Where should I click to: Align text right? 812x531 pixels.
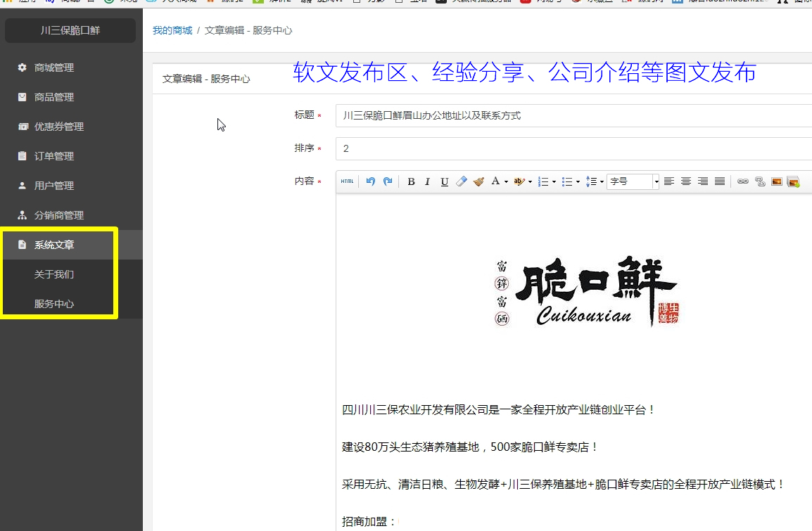pyautogui.click(x=703, y=181)
